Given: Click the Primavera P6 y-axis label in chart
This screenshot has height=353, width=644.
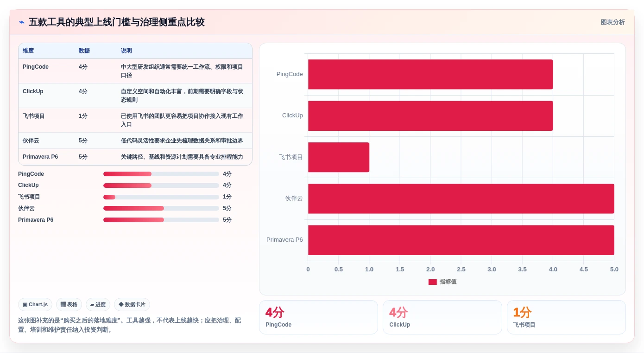Looking at the screenshot, I should tap(284, 240).
